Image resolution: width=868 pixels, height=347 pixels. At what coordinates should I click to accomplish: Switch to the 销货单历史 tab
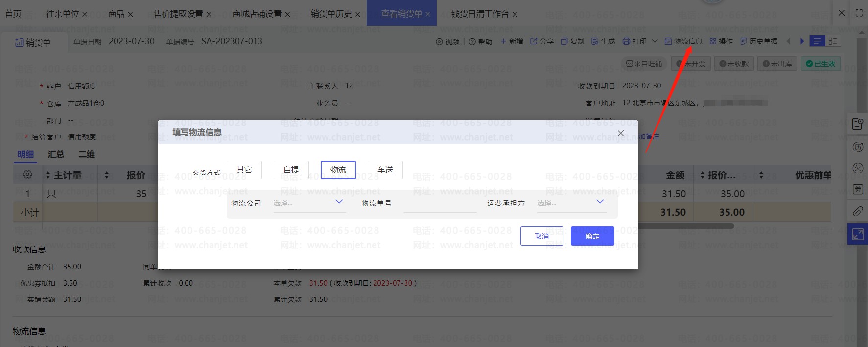[331, 14]
